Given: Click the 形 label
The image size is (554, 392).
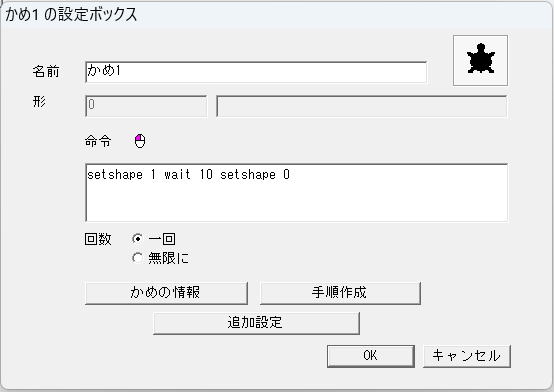Looking at the screenshot, I should 39,101.
